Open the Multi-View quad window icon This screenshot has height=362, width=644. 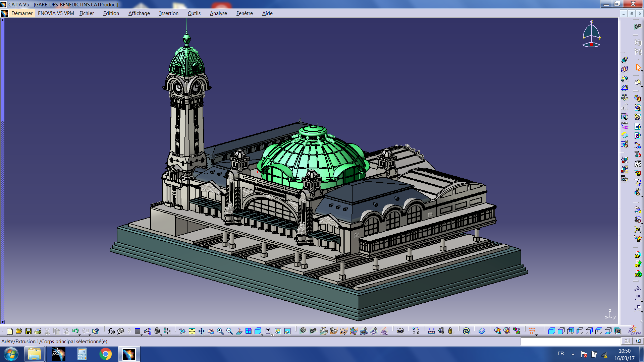point(249,331)
